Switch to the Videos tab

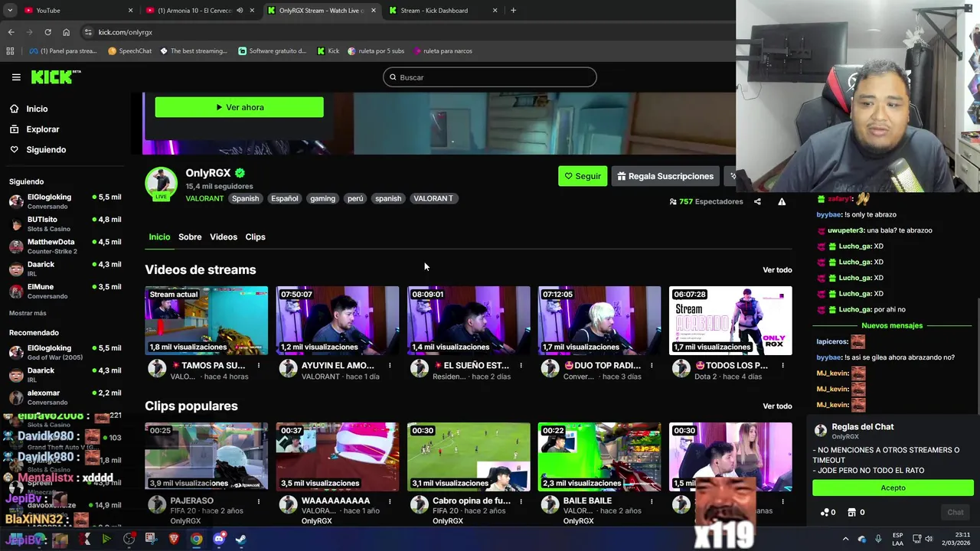coord(224,237)
